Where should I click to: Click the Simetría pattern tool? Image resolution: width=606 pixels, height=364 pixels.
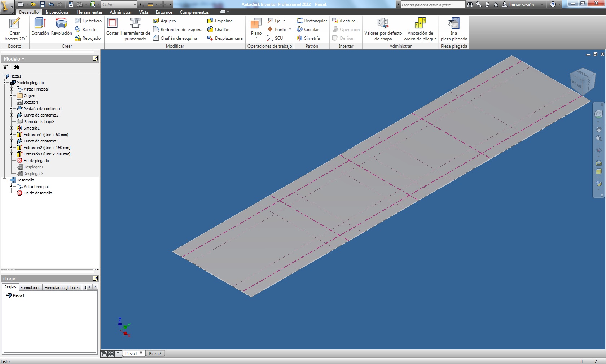point(308,38)
